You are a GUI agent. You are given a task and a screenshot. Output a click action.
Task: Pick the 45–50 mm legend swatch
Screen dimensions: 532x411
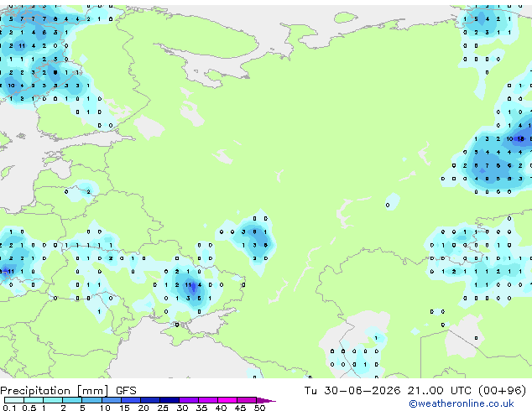pos(247,400)
